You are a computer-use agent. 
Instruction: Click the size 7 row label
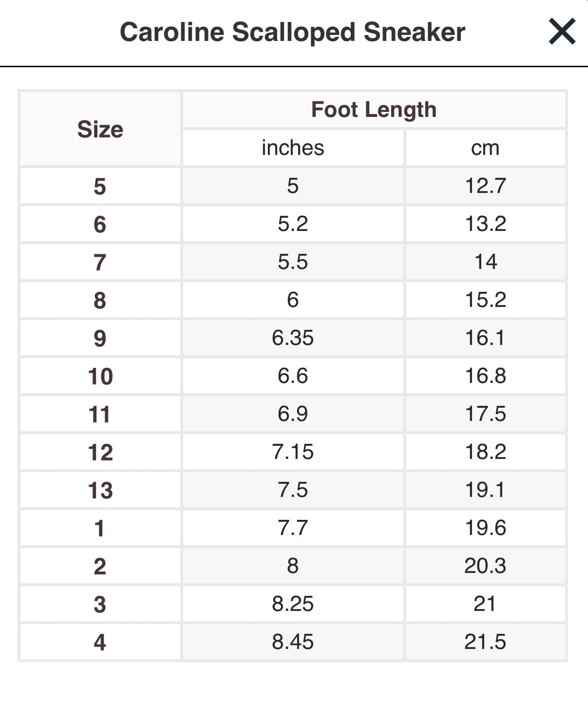pyautogui.click(x=100, y=262)
